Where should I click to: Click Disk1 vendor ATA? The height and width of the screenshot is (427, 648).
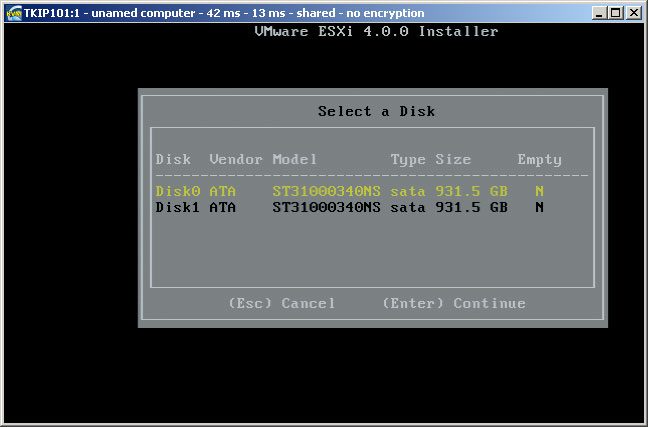pos(222,207)
